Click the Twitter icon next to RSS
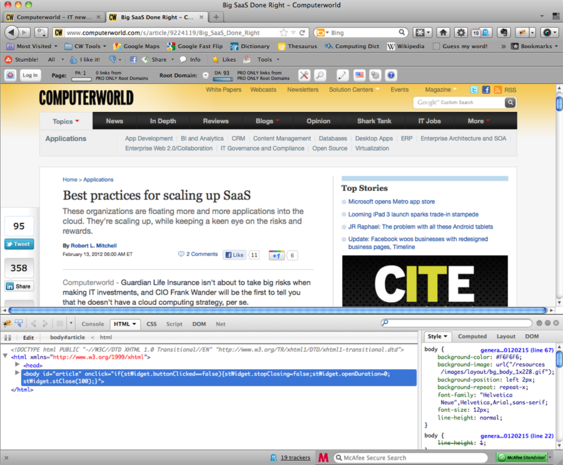Screen dimensions: 563x465 click(474, 90)
